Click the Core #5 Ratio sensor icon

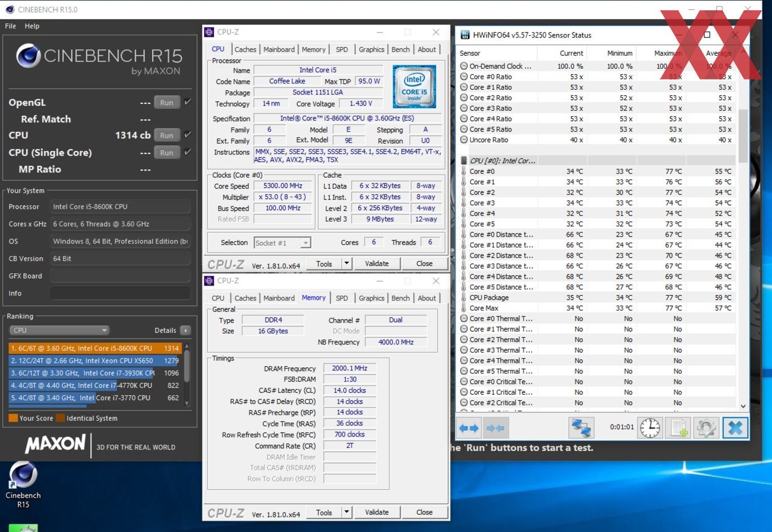464,129
